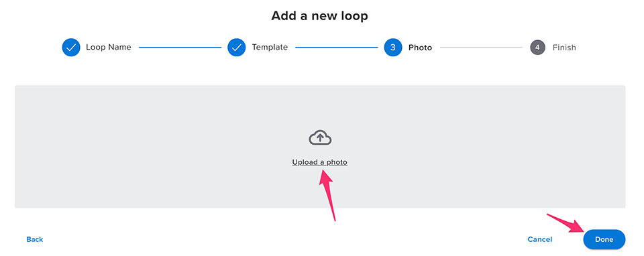Confirm with the Done button
The width and height of the screenshot is (644, 256).
[x=604, y=239]
